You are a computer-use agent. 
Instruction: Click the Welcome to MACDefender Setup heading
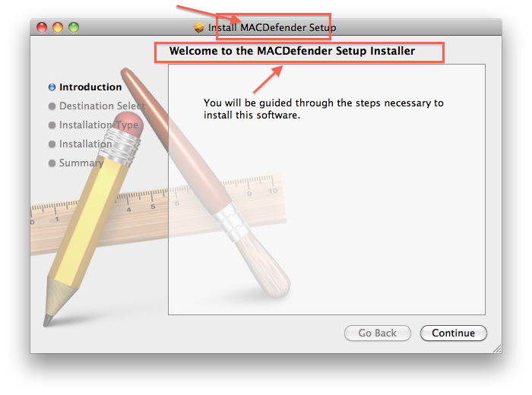(x=292, y=51)
